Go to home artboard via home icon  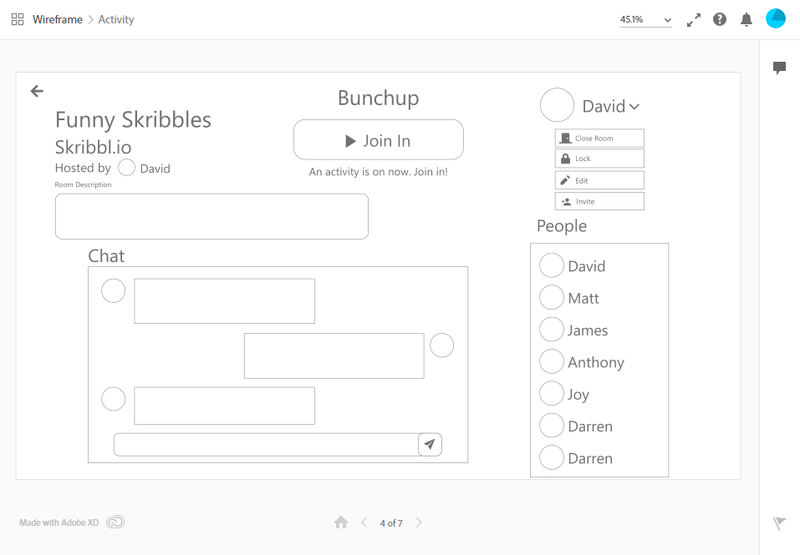[341, 522]
